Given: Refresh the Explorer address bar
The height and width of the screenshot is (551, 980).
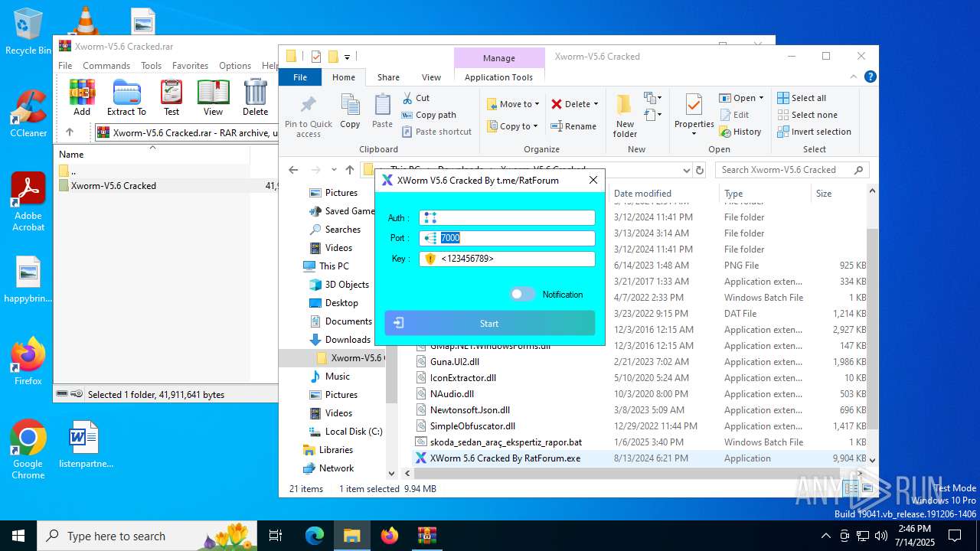Looking at the screenshot, I should (699, 170).
